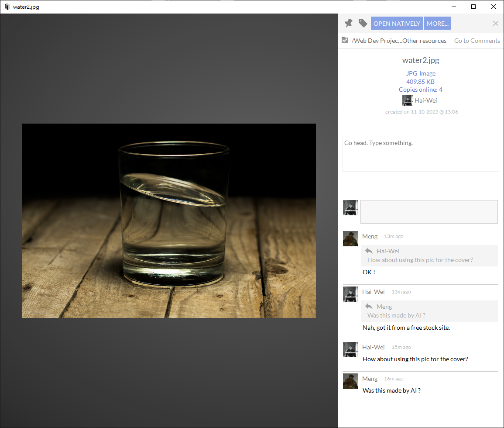Click the description box saying Type something

(x=420, y=154)
